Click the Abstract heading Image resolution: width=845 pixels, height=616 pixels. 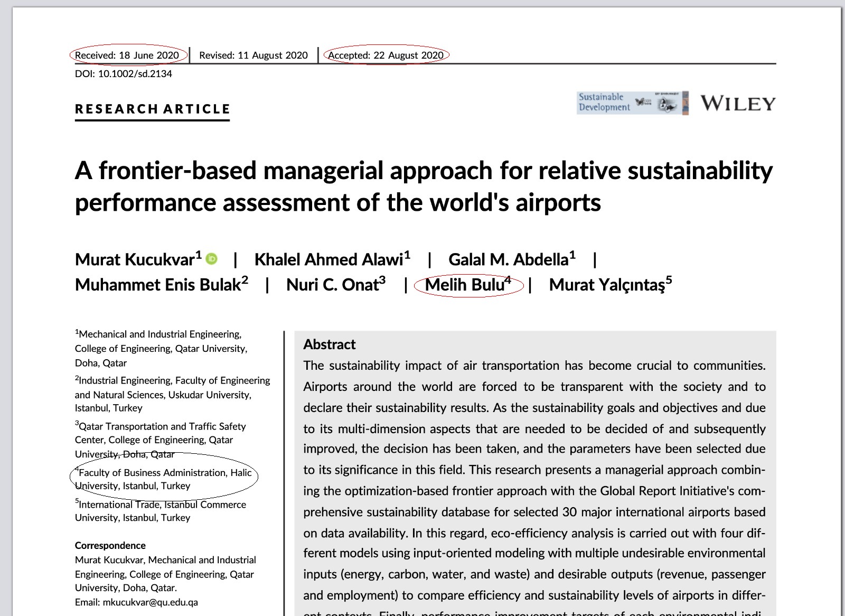click(330, 344)
